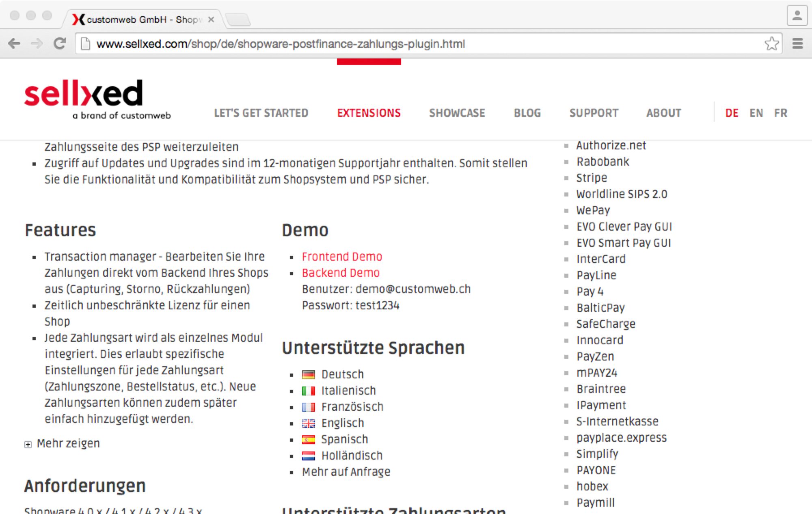Image resolution: width=812 pixels, height=514 pixels.
Task: Open hobex in sidebar list
Action: coord(592,486)
